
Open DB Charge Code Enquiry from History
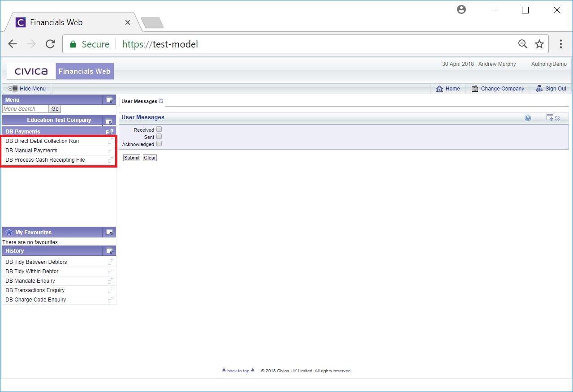coord(35,300)
